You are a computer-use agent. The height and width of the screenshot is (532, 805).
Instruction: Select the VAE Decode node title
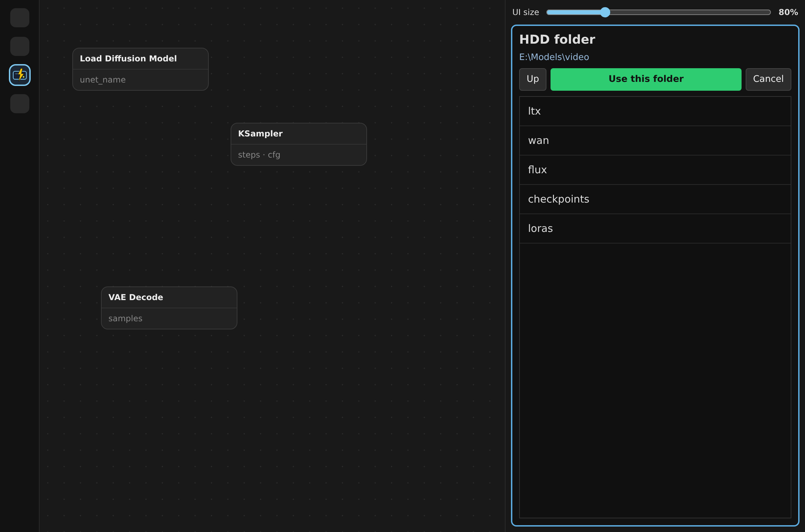point(136,297)
